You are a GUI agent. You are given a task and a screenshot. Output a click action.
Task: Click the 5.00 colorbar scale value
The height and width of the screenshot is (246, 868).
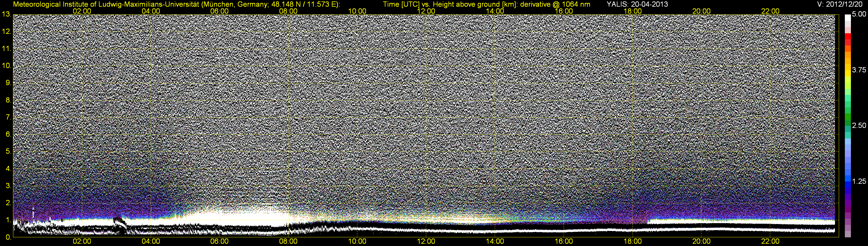click(859, 14)
